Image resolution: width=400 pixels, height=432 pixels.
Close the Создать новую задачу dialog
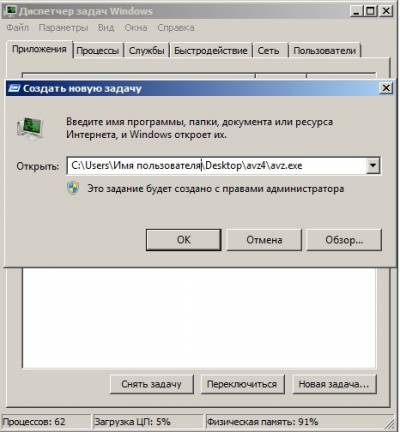[x=386, y=88]
